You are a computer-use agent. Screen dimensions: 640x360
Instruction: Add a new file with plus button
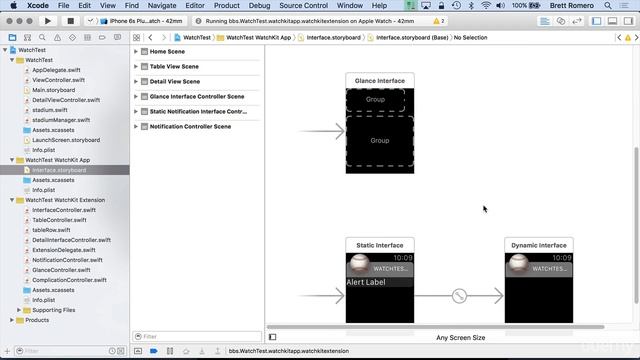7,351
